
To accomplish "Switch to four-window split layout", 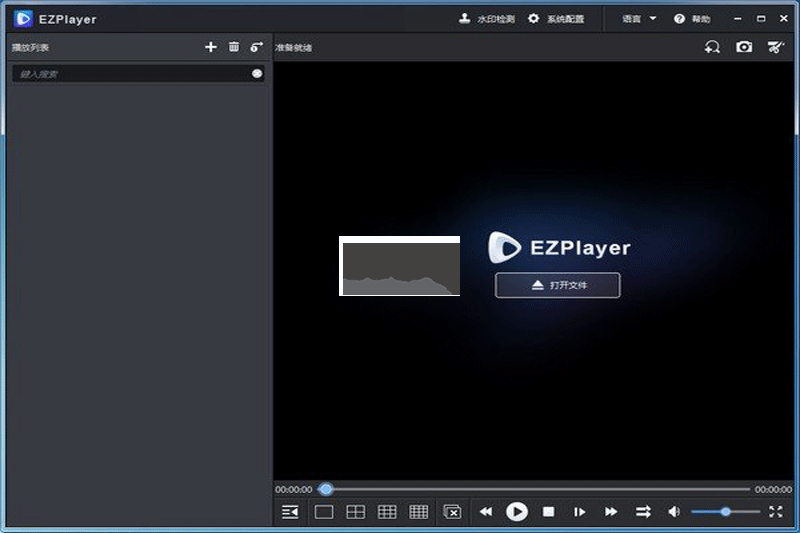I will click(355, 512).
